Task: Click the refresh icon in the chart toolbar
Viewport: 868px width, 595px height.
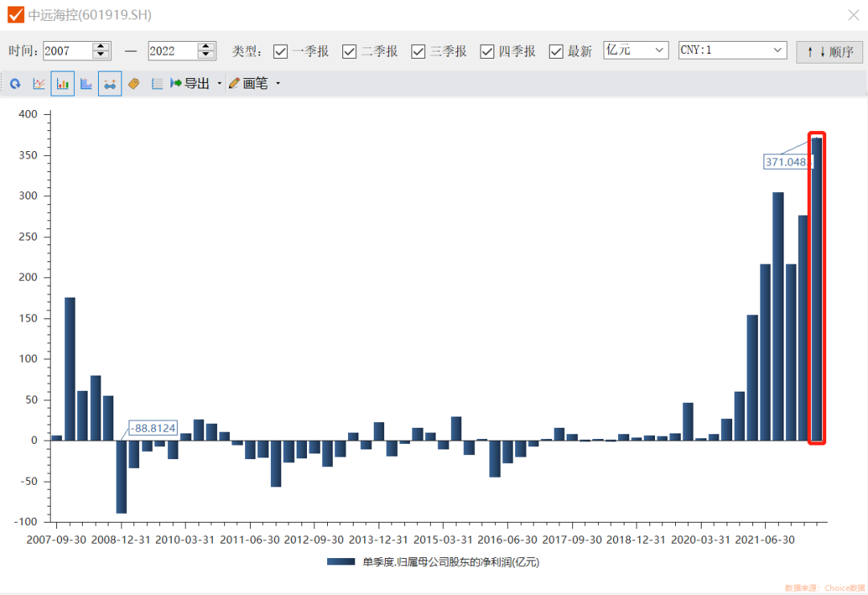Action: (15, 84)
